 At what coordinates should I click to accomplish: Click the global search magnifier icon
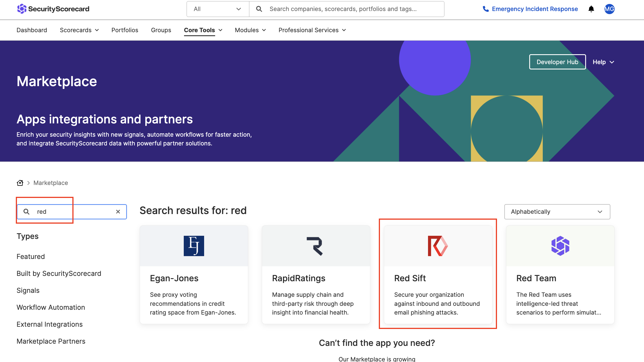pyautogui.click(x=259, y=9)
